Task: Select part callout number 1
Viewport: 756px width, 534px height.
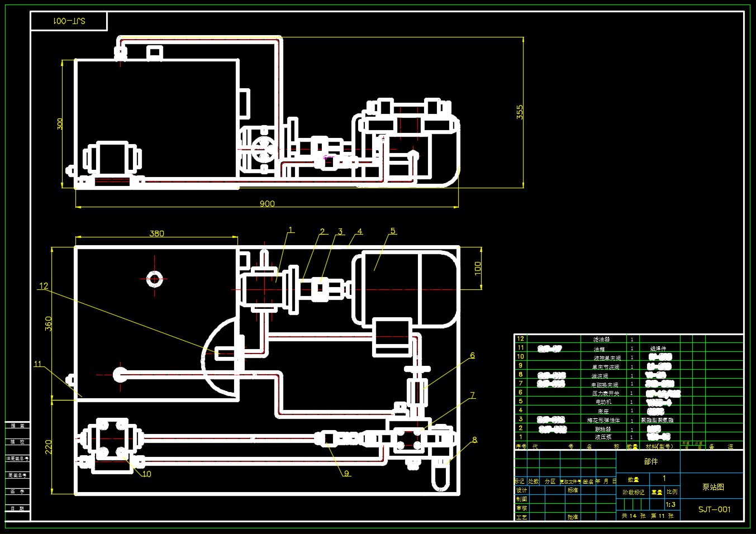Action: pos(291,230)
